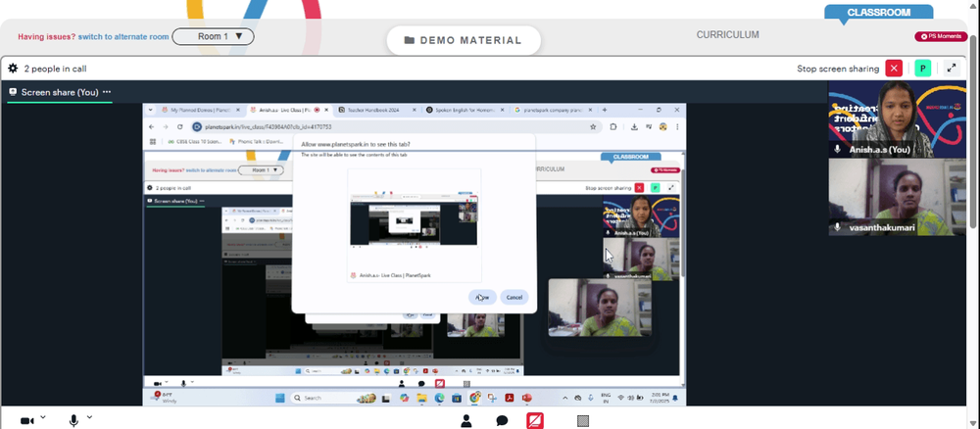Open Adobe Acrobat in shared taskbar
Viewport: 980px width, 429px height.
click(510, 398)
